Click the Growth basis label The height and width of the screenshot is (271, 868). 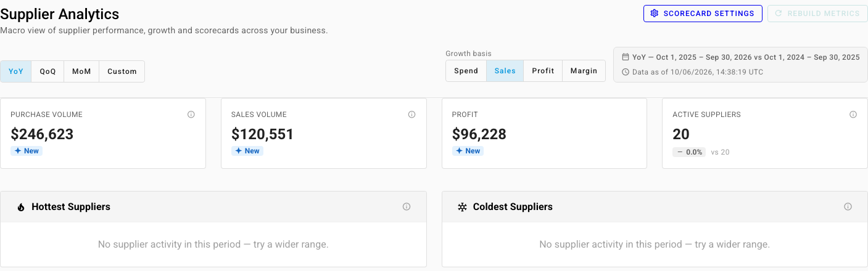click(469, 54)
